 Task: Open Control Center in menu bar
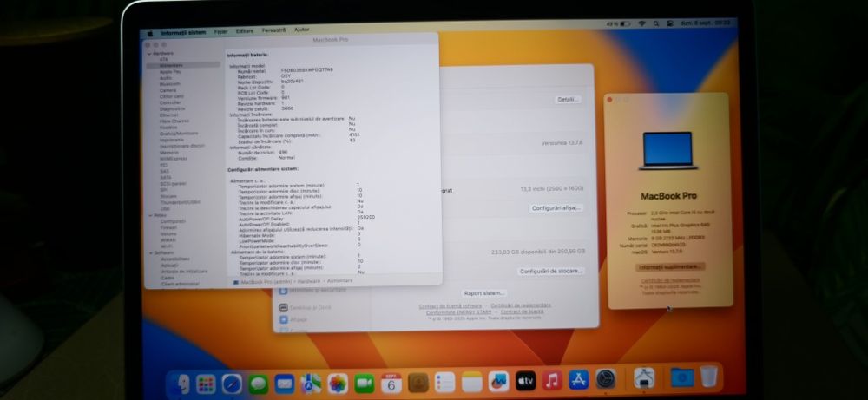[670, 23]
